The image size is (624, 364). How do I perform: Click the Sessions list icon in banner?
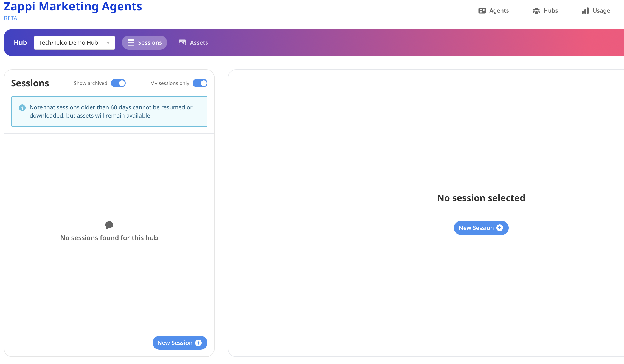pyautogui.click(x=131, y=43)
